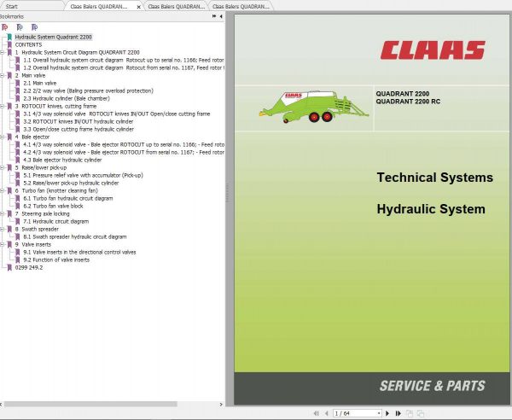Collapse the 2 Main valve section

click(x=2, y=75)
